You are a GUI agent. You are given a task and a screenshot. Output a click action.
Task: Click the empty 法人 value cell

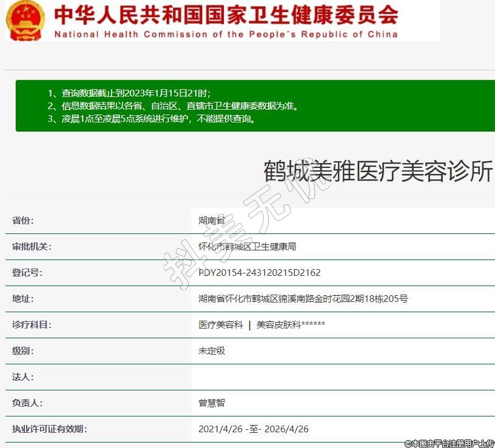pos(343,377)
